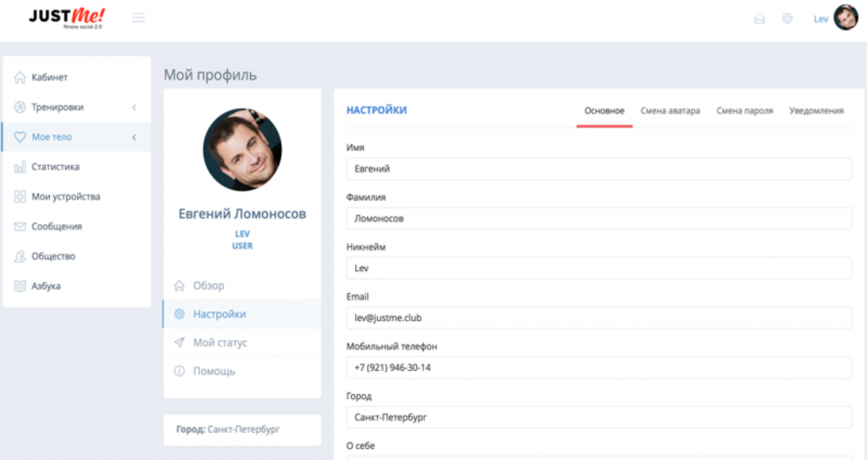Click the Евгений Ломоносов name heading
Image resolution: width=868 pixels, height=460 pixels.
click(x=242, y=213)
